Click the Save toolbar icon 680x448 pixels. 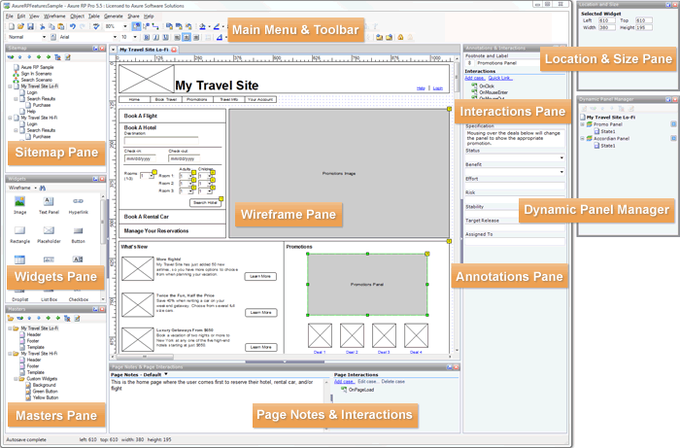pos(30,26)
